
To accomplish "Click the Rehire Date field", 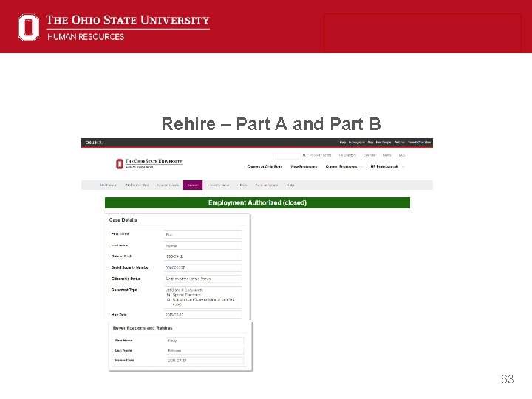I will coord(205,361).
